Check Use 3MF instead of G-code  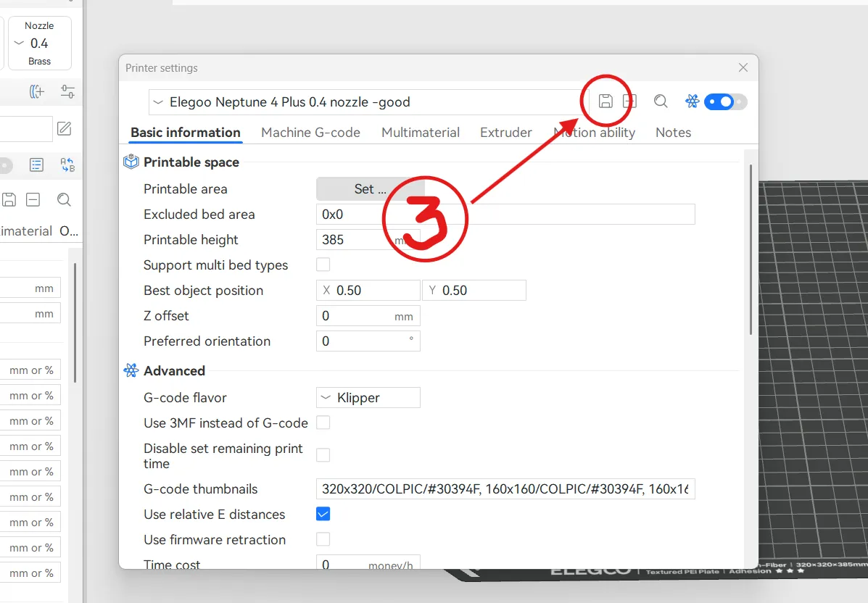[323, 423]
